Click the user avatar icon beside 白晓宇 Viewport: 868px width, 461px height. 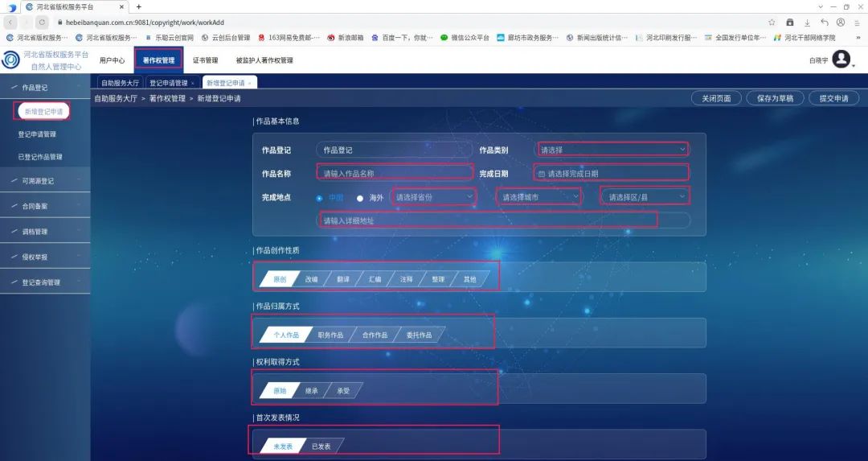pyautogui.click(x=841, y=59)
